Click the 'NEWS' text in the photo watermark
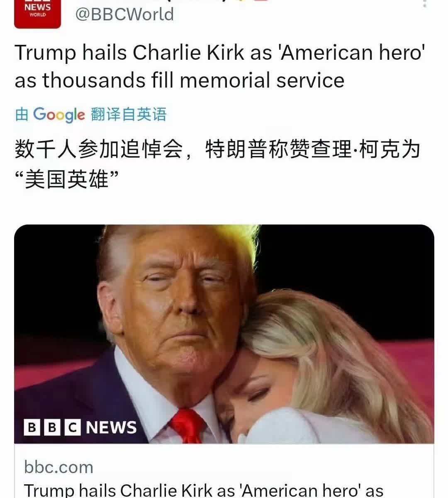Image resolution: width=448 pixels, height=498 pixels. point(111,427)
